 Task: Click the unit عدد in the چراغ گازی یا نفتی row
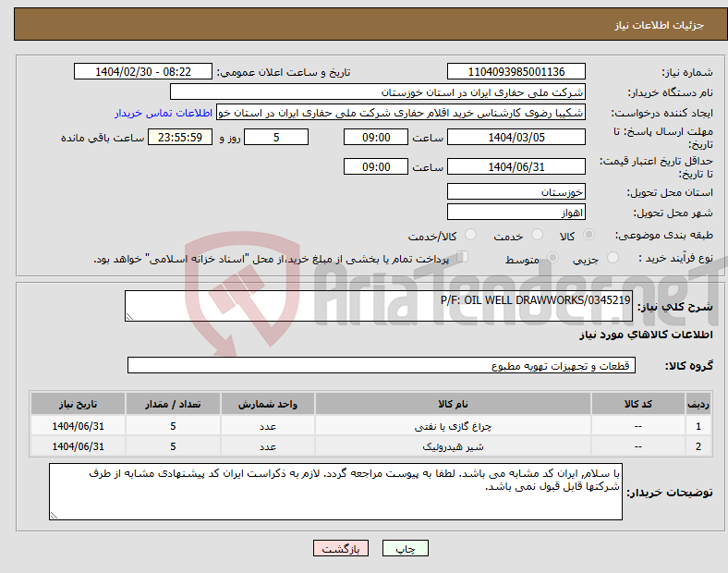coord(268,426)
